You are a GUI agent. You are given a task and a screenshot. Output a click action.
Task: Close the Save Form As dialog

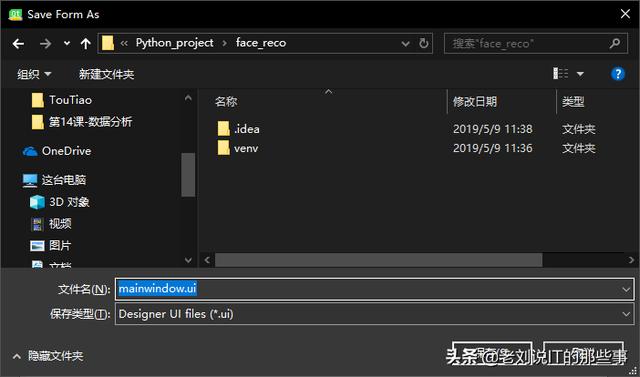[x=625, y=14]
